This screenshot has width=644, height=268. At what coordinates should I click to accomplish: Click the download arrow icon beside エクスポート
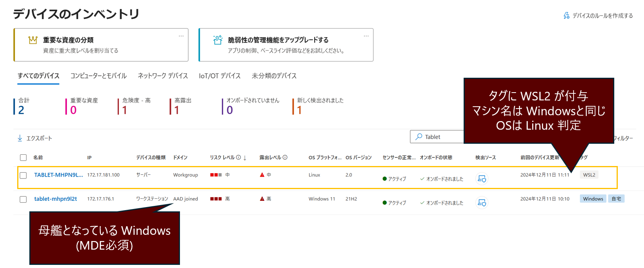[20, 138]
